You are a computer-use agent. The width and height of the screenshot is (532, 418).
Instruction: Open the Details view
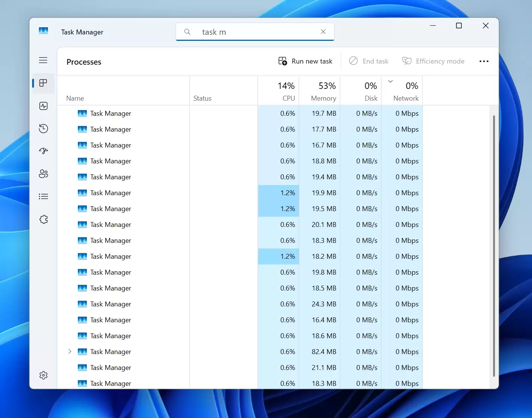click(43, 196)
